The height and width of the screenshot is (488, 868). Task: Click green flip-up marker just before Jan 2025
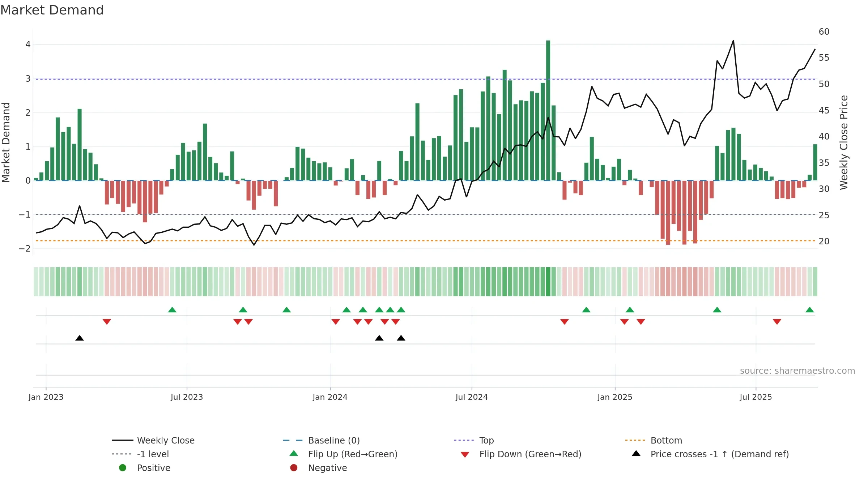(586, 310)
